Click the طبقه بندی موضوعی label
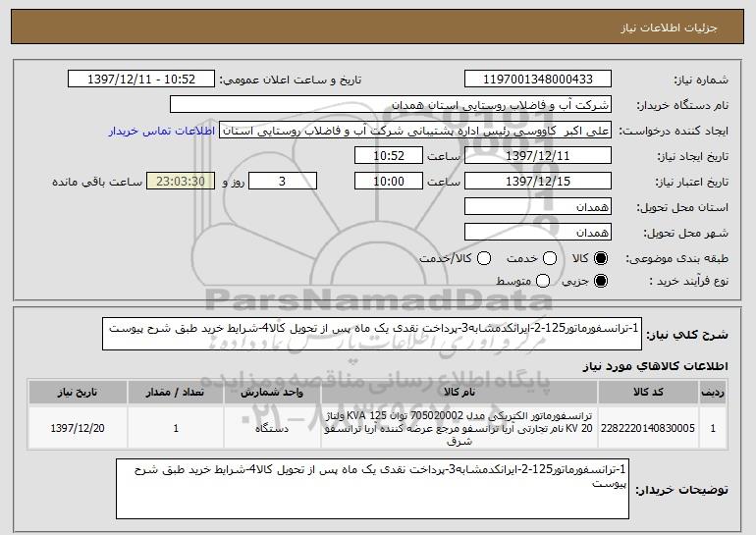This screenshot has height=535, width=756. (676, 259)
